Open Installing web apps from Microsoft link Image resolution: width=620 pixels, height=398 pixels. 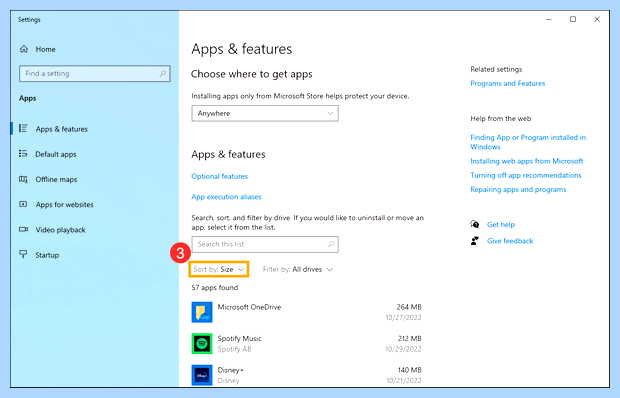(527, 161)
